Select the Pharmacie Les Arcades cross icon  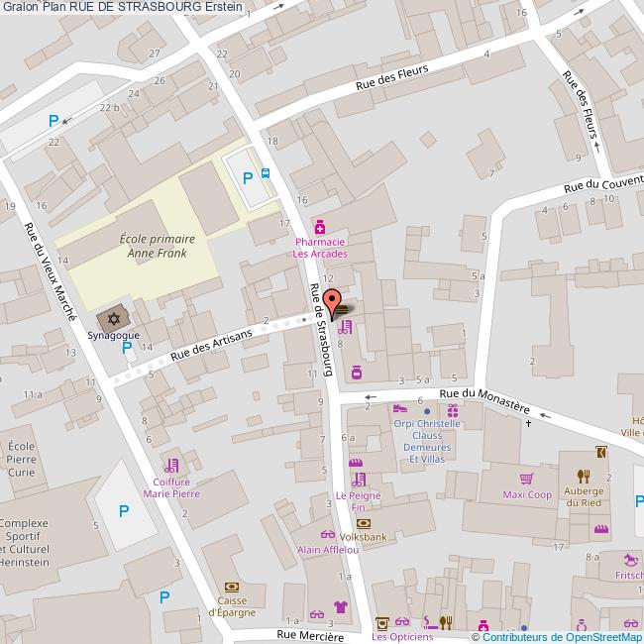[x=320, y=228]
